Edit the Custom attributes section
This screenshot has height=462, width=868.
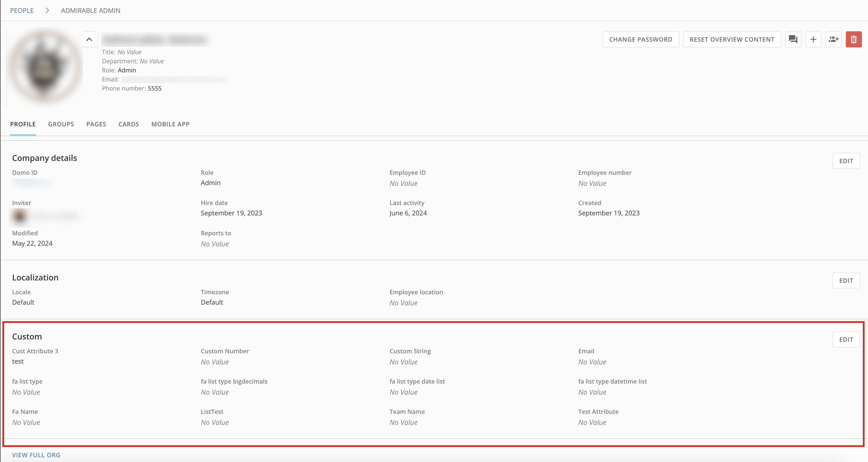point(846,339)
